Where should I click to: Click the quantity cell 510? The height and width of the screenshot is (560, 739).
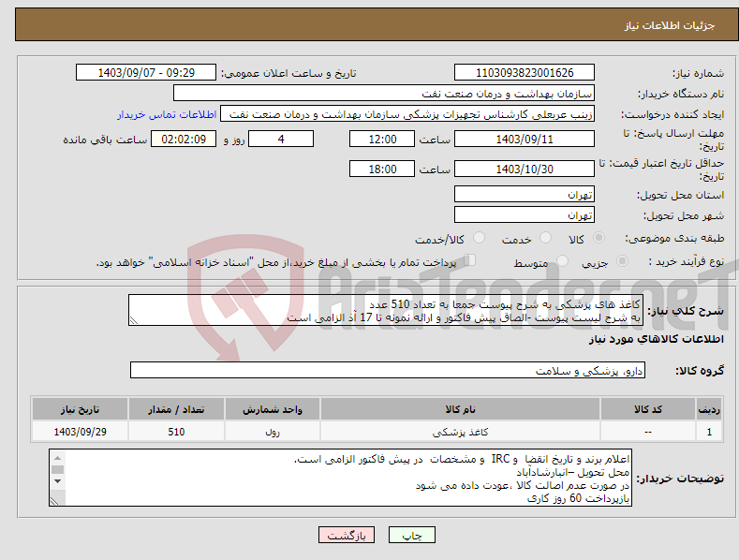click(176, 432)
